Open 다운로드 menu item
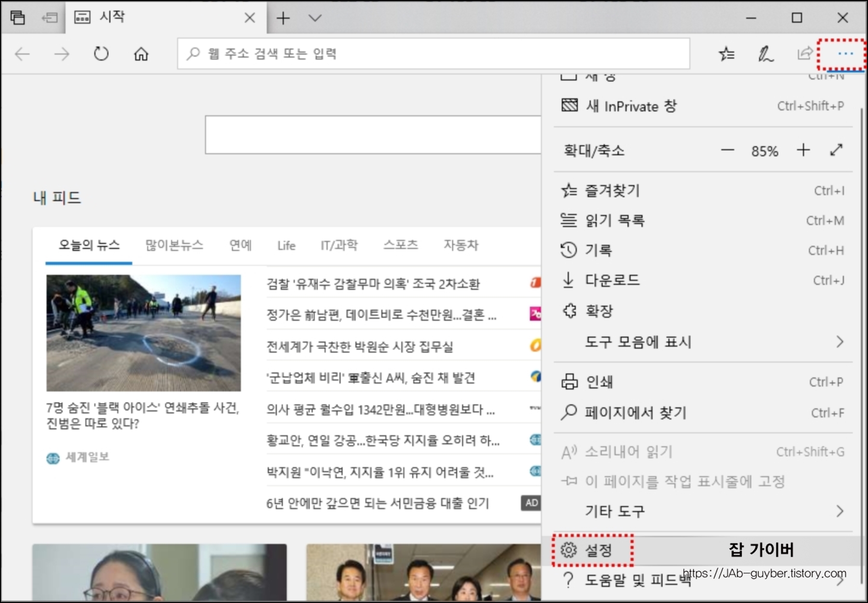This screenshot has height=603, width=868. coord(703,280)
